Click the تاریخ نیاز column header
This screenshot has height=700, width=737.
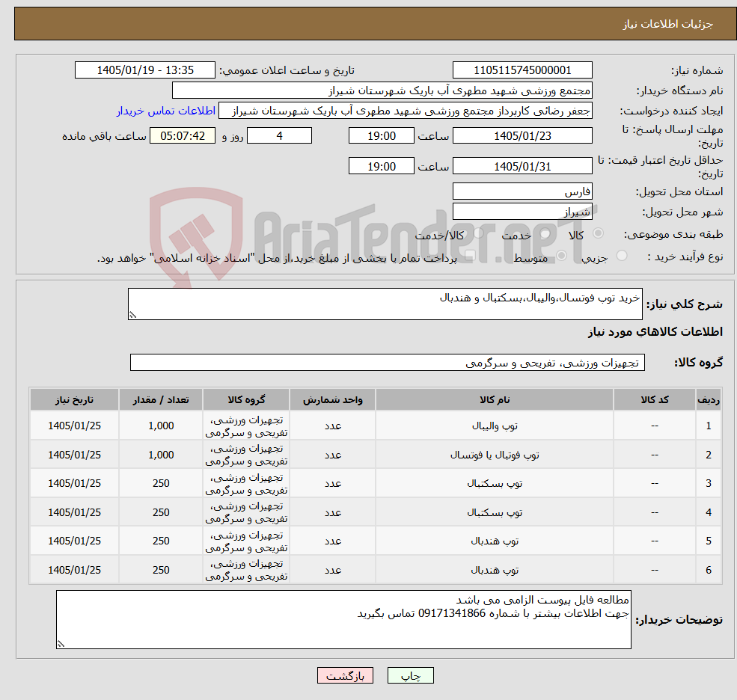(x=74, y=400)
